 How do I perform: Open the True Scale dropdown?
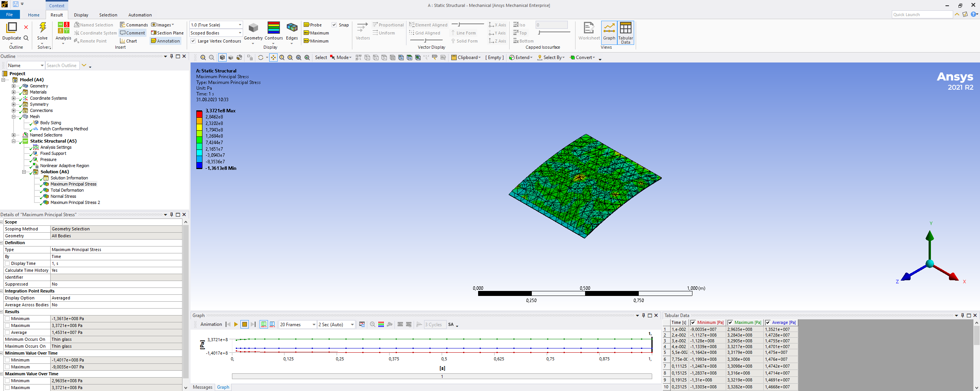[240, 25]
